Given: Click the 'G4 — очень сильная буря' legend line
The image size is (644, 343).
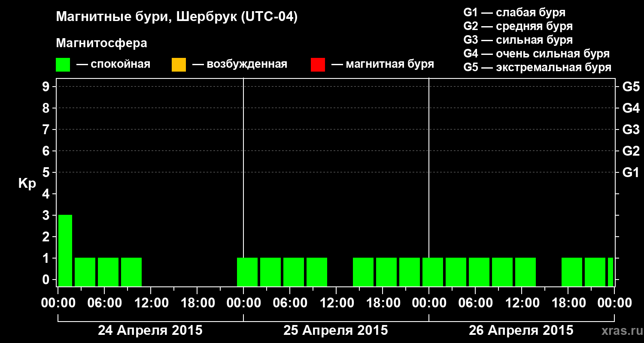Looking at the screenshot, I should click(537, 54).
